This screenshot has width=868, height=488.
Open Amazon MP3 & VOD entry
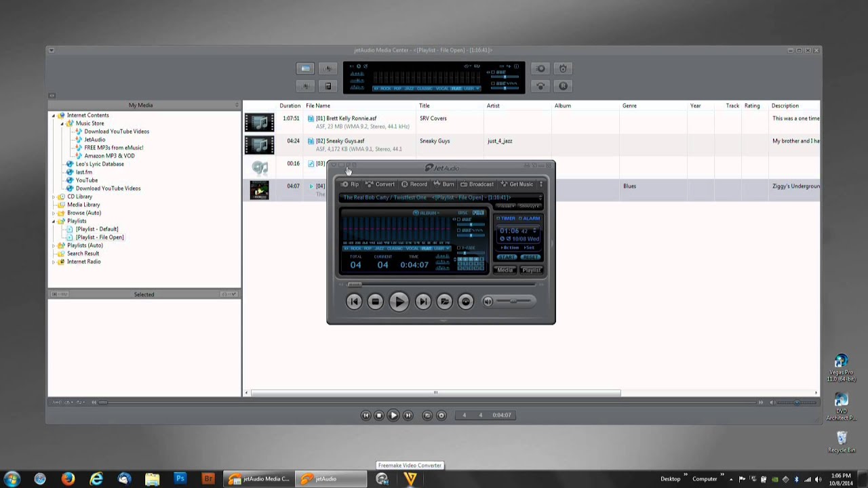click(109, 156)
